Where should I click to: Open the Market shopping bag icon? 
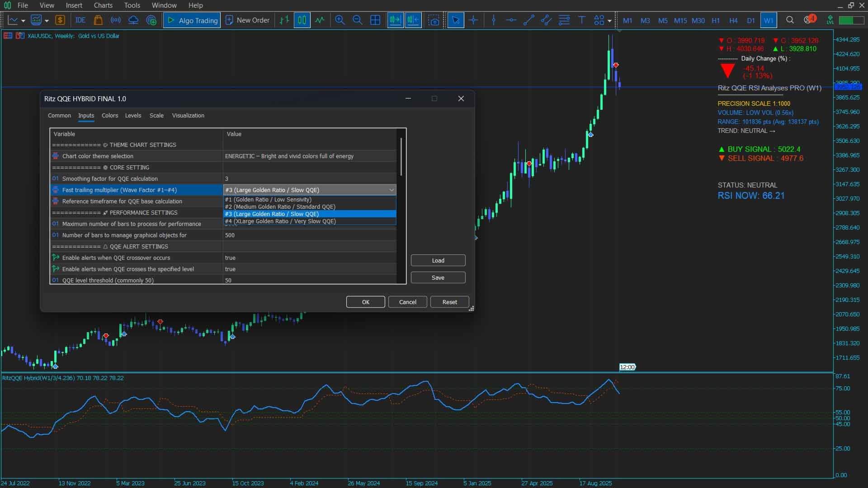[98, 20]
